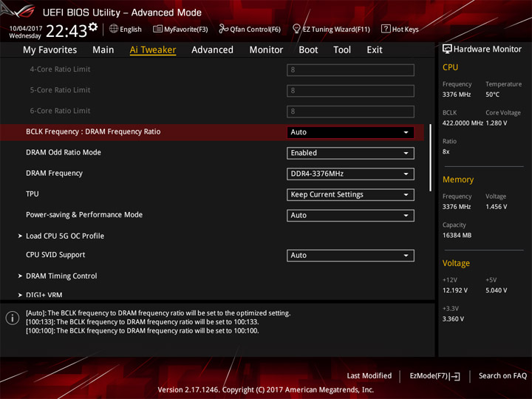
Task: Click the +12V 12.192 V reading
Action: [455, 290]
